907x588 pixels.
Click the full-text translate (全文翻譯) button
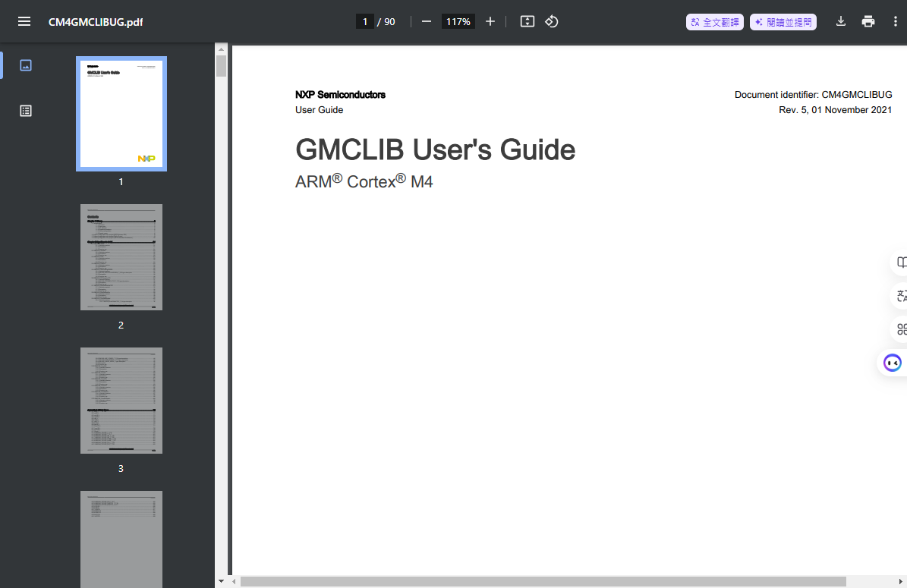[714, 22]
